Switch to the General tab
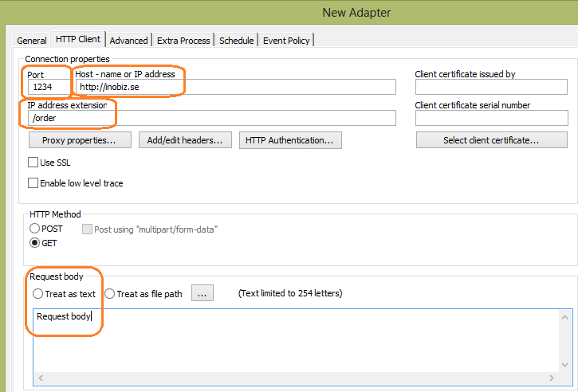This screenshot has width=578, height=392. [32, 40]
